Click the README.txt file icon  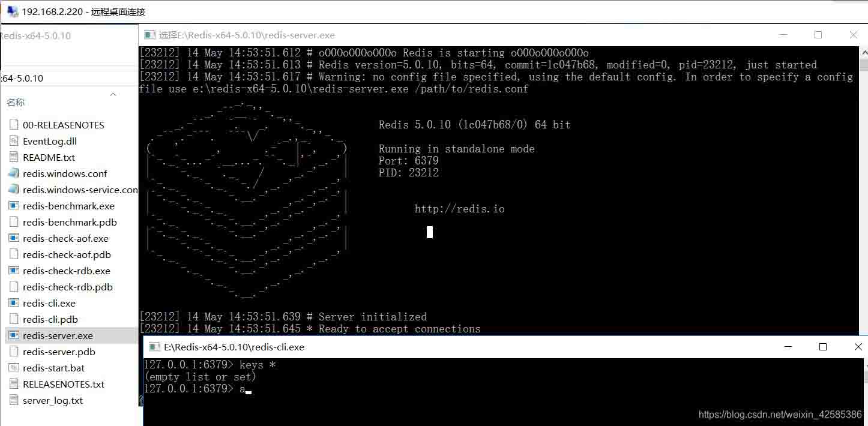tap(14, 157)
